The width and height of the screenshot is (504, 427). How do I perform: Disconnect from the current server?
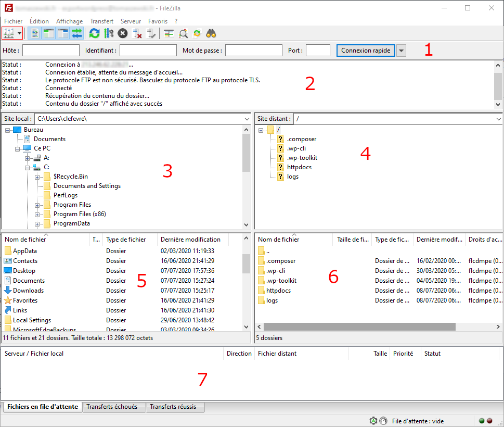137,33
